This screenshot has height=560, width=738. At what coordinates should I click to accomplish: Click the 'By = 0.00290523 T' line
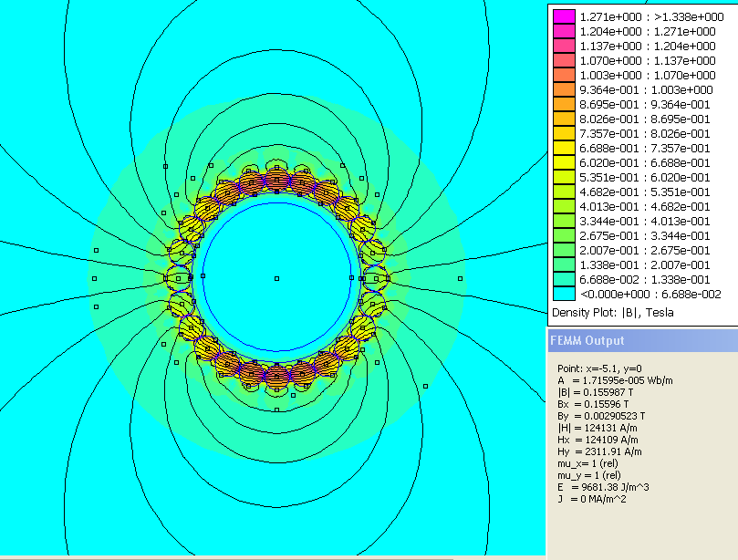pyautogui.click(x=601, y=416)
